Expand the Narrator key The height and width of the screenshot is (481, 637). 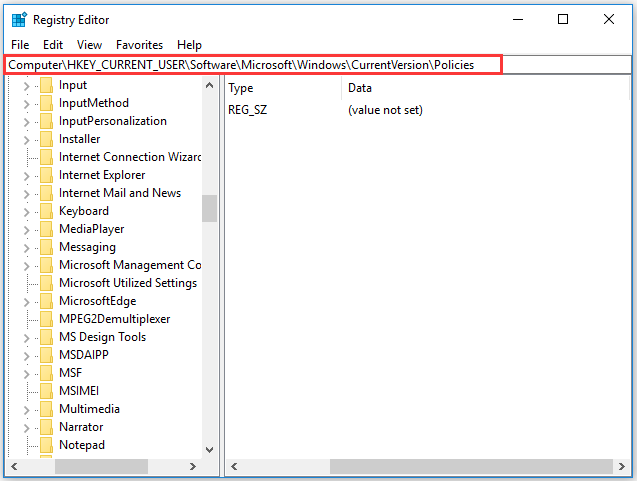26,428
